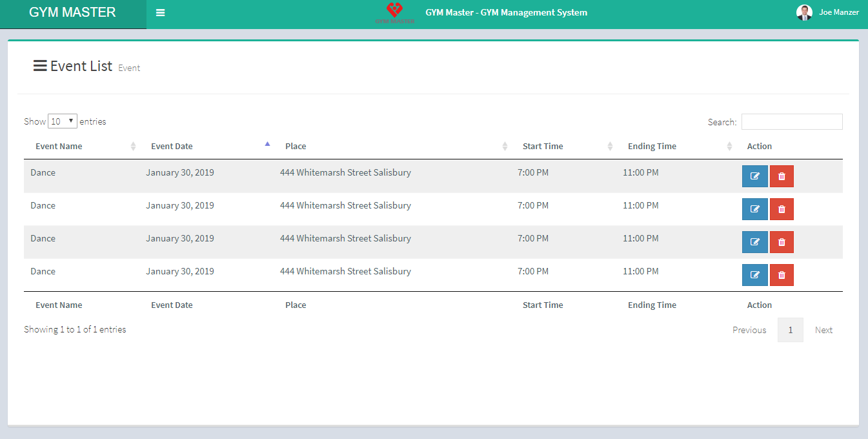Sort table by Ending Time column
The image size is (868, 439).
(652, 147)
